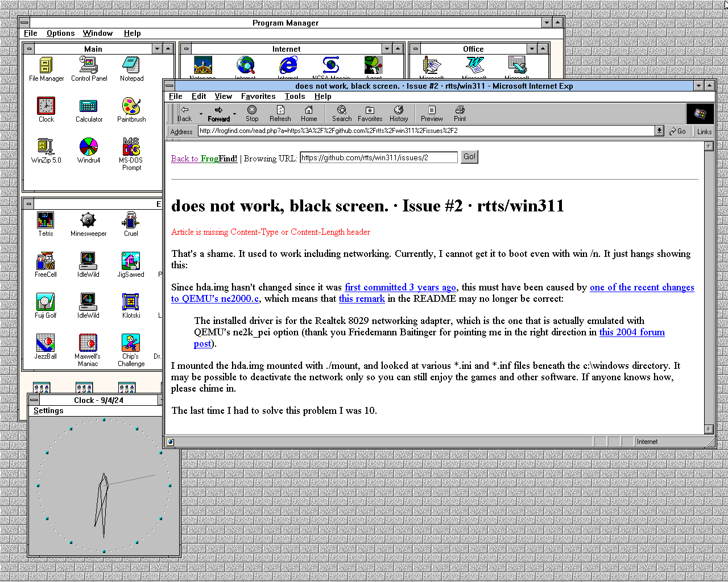Screen dimensions: 728x582
Task: Launch Chip's Challenge game
Action: tap(131, 344)
